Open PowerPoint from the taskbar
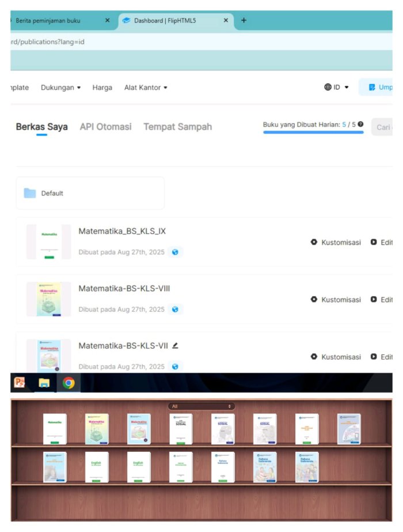This screenshot has height=532, width=403. tap(20, 383)
